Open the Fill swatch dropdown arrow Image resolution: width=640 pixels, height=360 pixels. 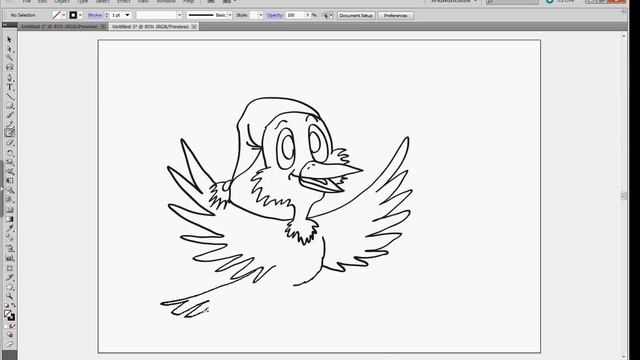click(64, 15)
